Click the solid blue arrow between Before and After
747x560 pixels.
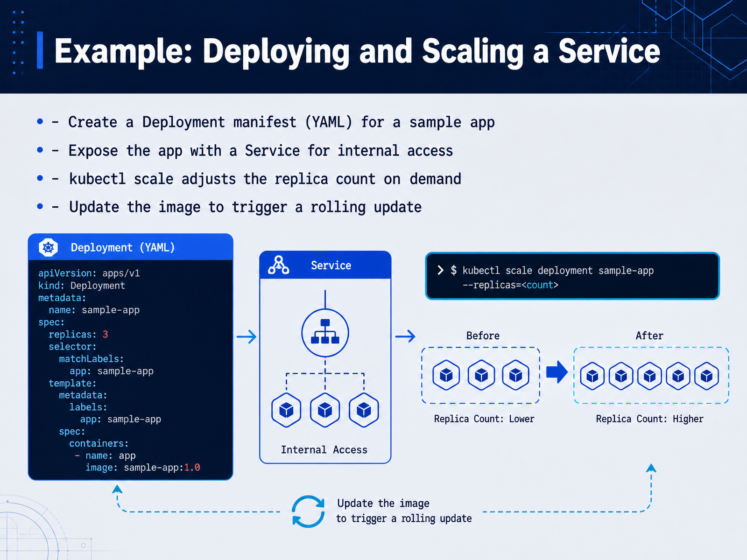click(x=557, y=372)
